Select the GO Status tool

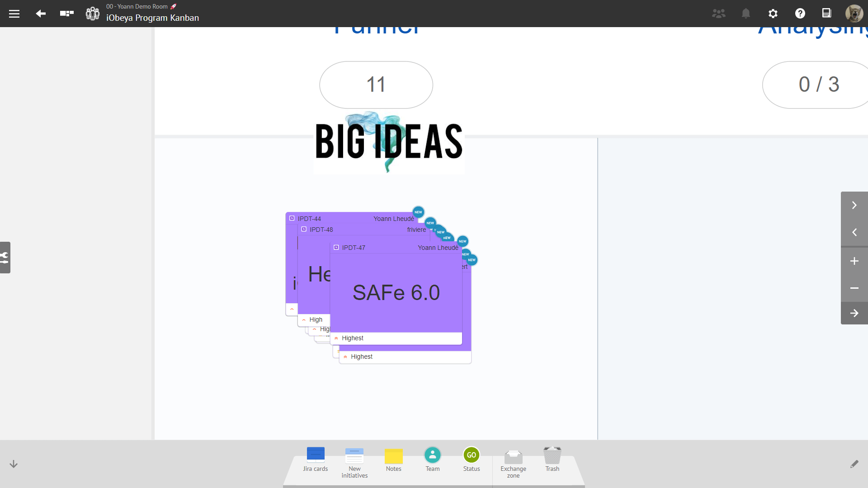click(x=472, y=460)
